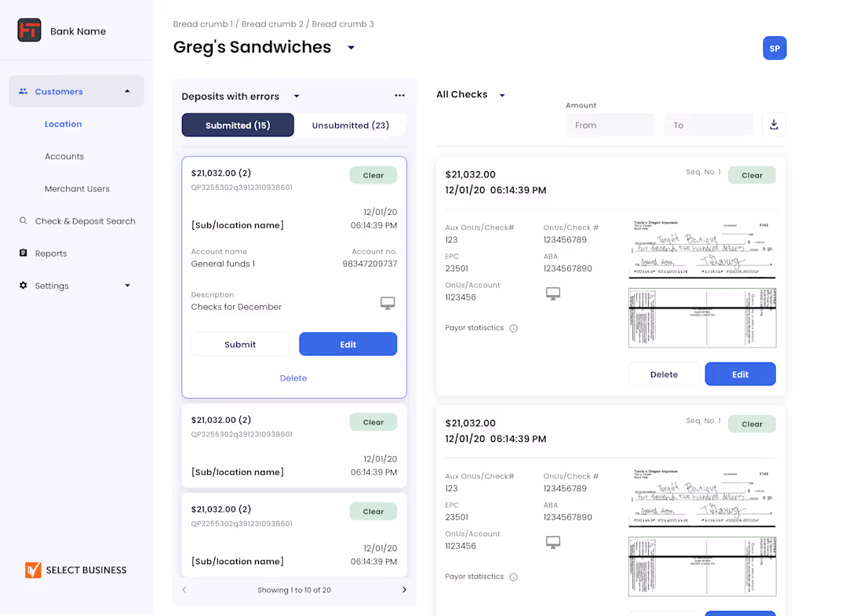
Task: Open the Reports page
Action: click(51, 253)
